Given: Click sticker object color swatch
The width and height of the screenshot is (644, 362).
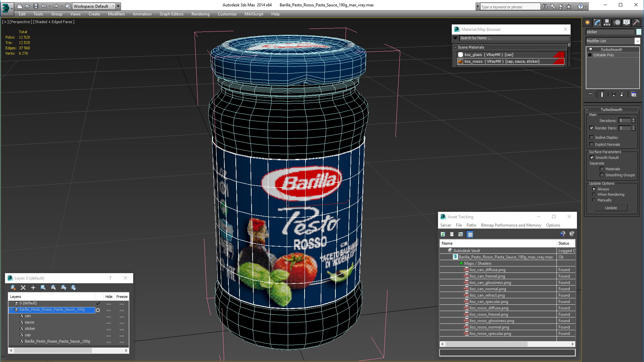Looking at the screenshot, I should 638,32.
